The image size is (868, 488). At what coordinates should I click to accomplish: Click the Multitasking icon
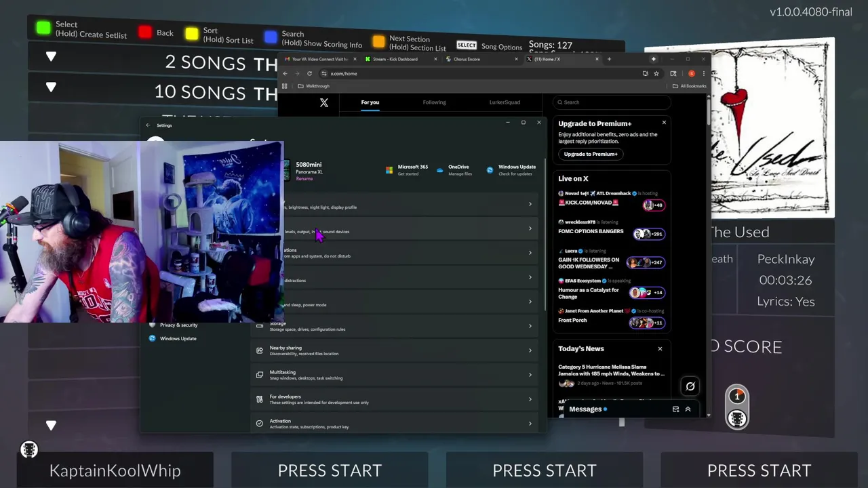259,375
